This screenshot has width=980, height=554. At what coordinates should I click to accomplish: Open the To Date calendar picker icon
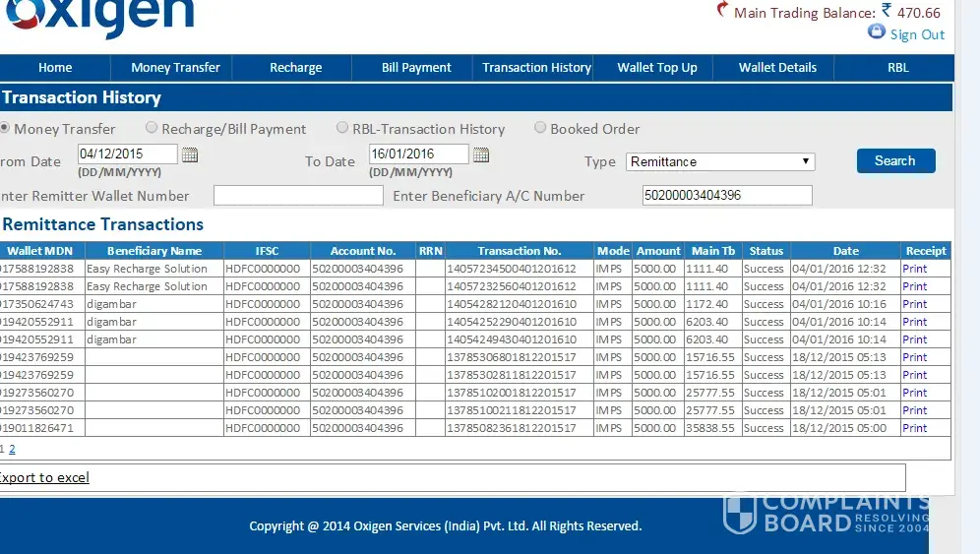pyautogui.click(x=481, y=154)
